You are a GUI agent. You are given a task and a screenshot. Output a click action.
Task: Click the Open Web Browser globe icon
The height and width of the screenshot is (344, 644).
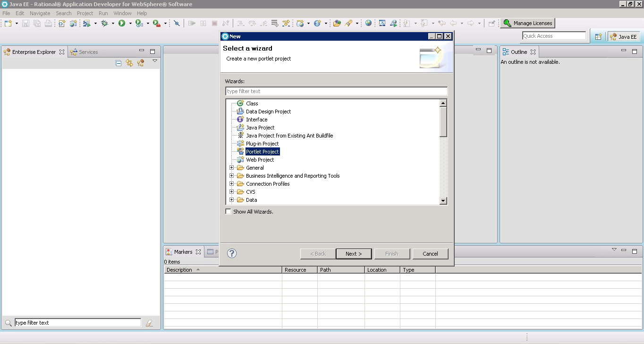click(x=368, y=23)
